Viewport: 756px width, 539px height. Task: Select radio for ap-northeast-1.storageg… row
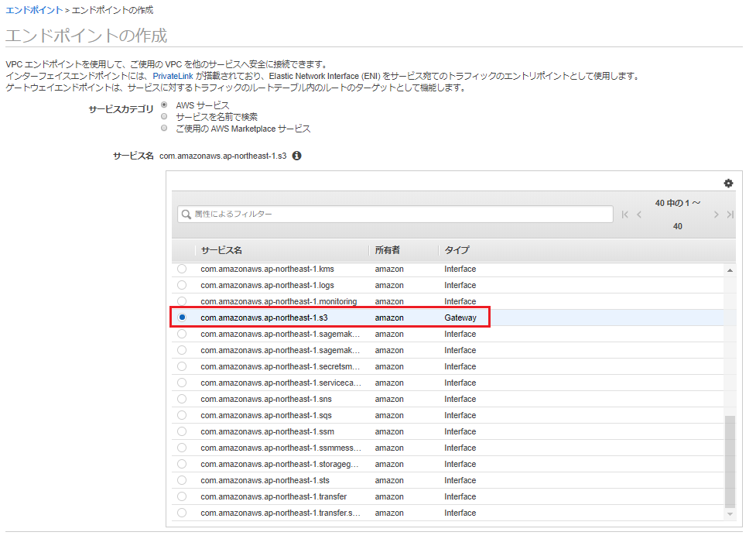pyautogui.click(x=182, y=464)
